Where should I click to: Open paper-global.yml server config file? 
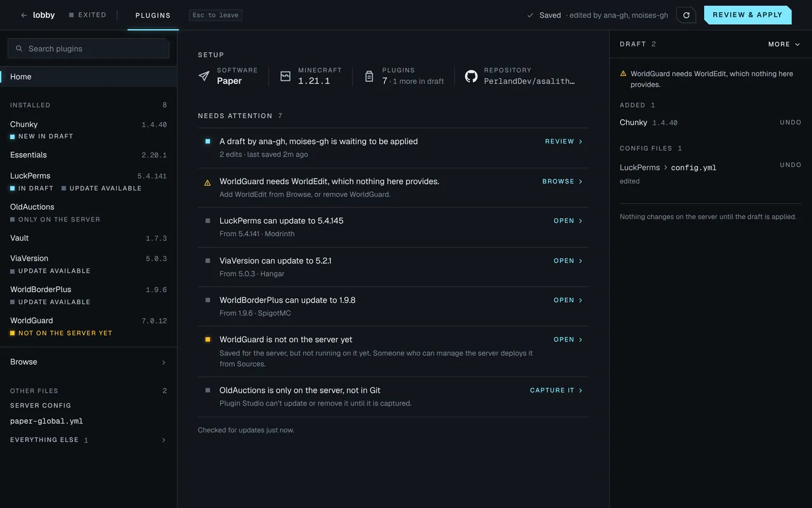coord(46,421)
